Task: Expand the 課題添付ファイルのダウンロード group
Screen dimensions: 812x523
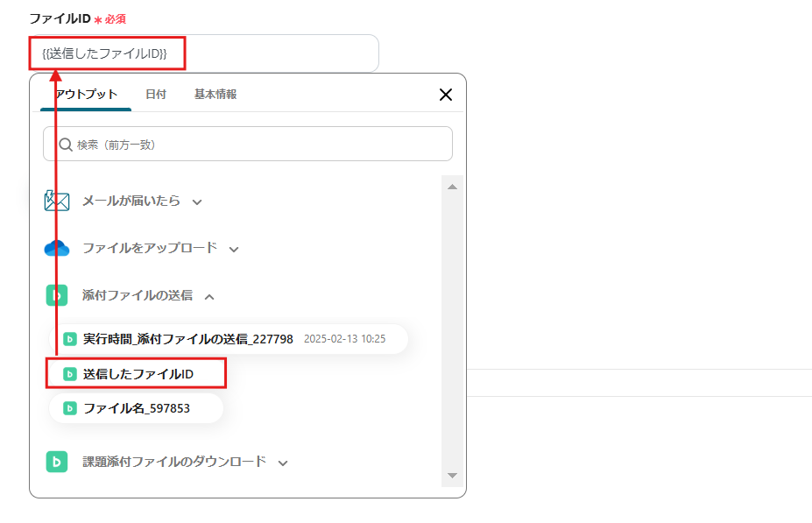Action: (282, 462)
